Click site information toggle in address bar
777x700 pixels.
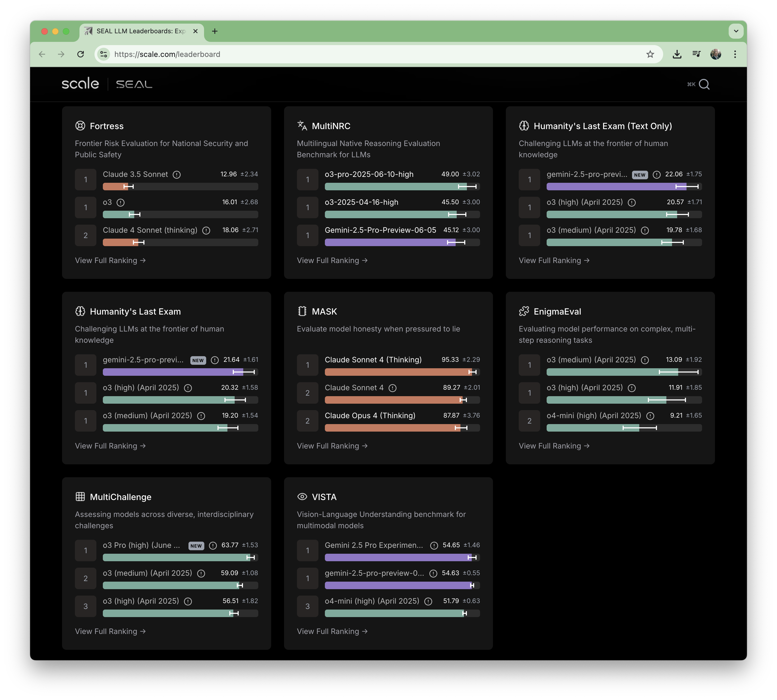click(x=103, y=54)
